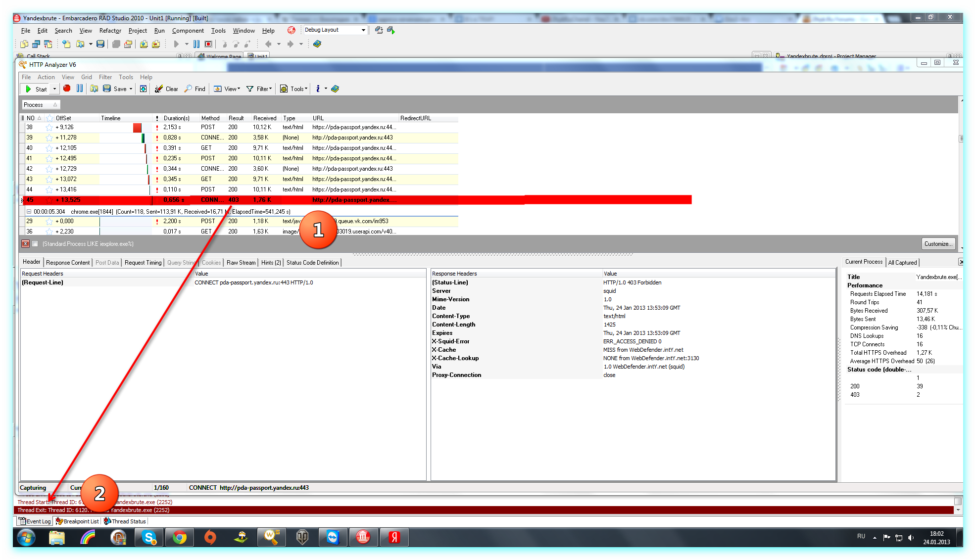Open the Start button dropdown arrow
The height and width of the screenshot is (560, 976).
(54, 89)
